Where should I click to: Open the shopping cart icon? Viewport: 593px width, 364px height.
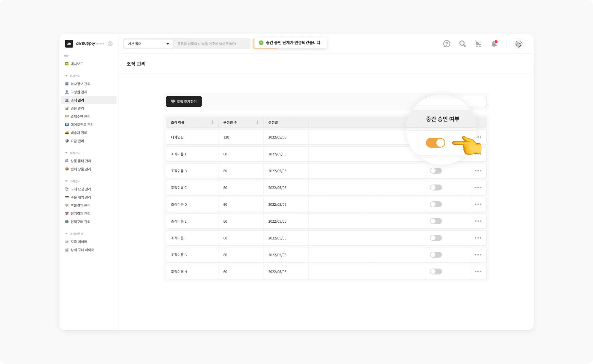[478, 44]
